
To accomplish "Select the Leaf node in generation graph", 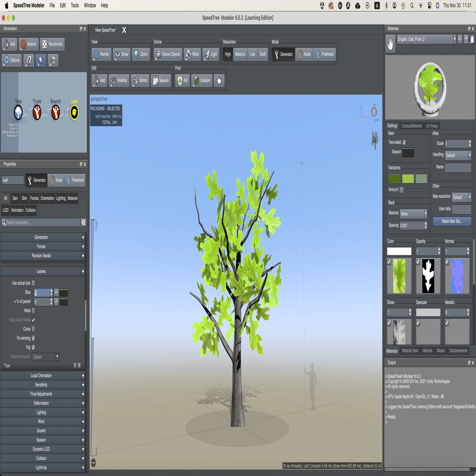I will 74,112.
